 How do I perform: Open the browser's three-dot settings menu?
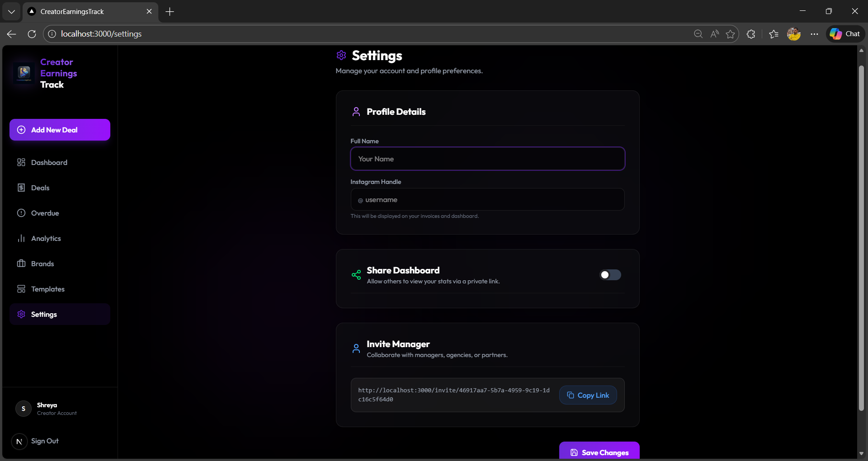(x=814, y=34)
